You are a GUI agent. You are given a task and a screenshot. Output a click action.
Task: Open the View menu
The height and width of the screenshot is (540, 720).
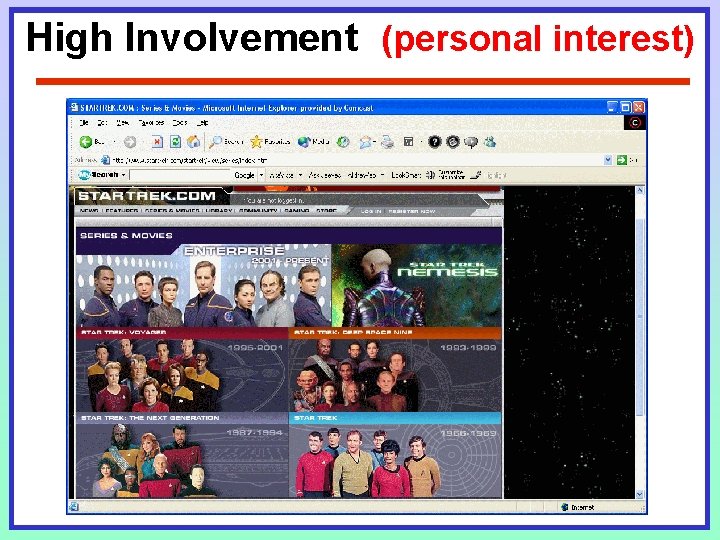[x=122, y=123]
